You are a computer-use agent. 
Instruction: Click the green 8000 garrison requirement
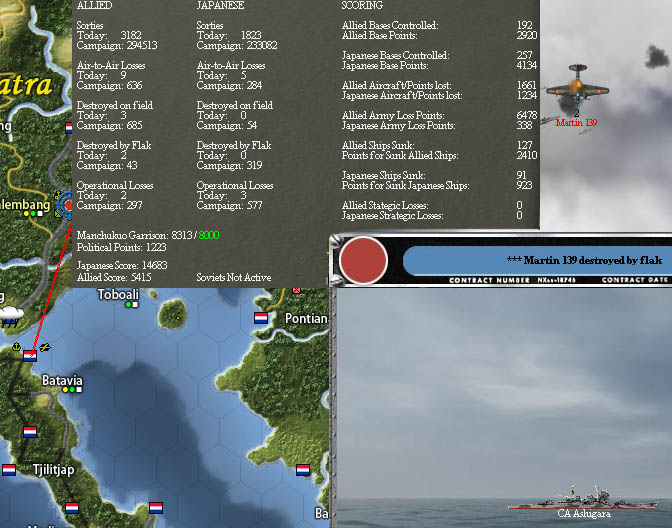[x=209, y=235]
